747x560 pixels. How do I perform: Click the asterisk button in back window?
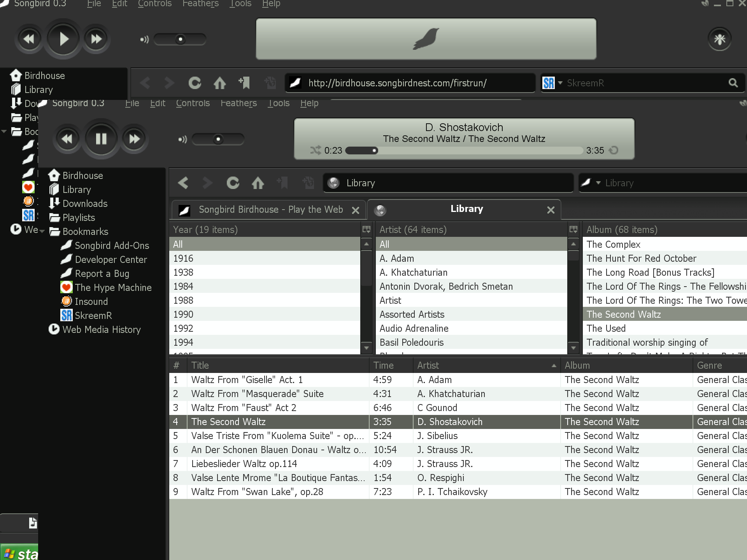pyautogui.click(x=720, y=39)
